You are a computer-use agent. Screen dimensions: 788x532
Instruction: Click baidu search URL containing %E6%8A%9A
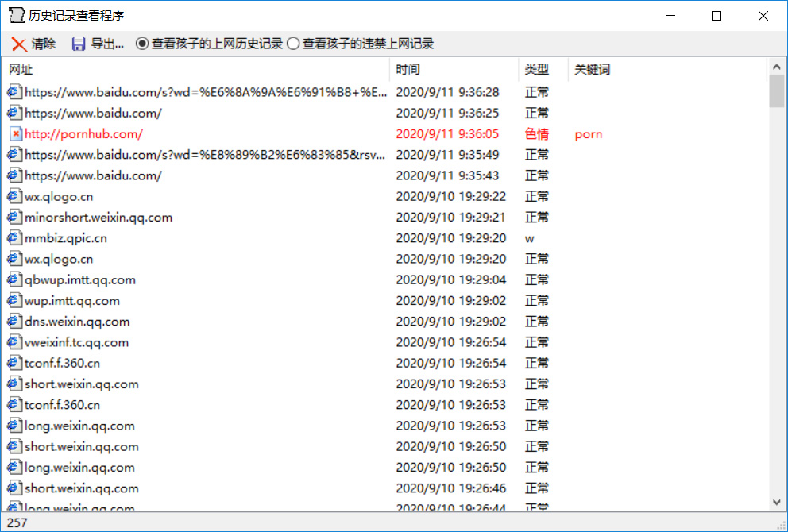click(206, 92)
